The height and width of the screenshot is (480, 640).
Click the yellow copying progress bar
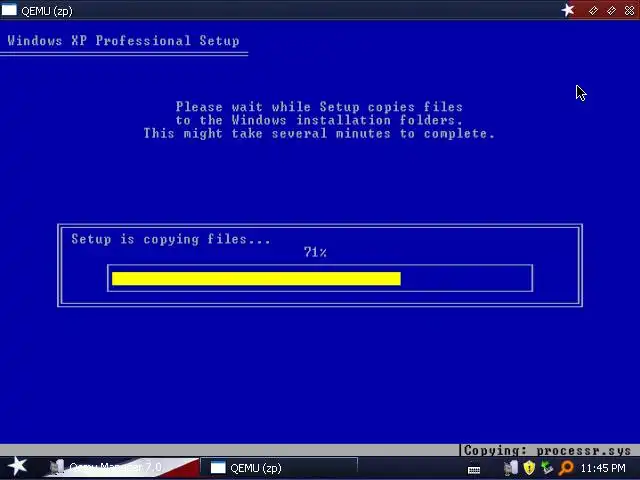click(x=256, y=278)
